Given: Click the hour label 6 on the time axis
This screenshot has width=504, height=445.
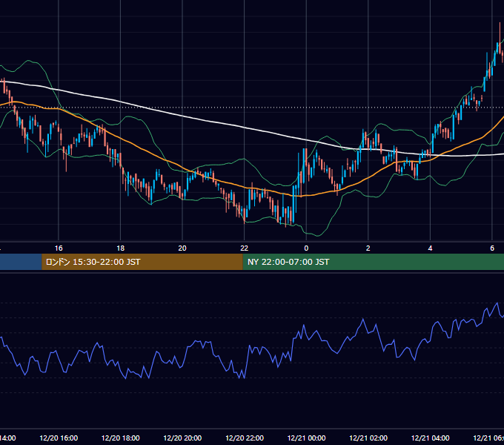Looking at the screenshot, I should (492, 248).
